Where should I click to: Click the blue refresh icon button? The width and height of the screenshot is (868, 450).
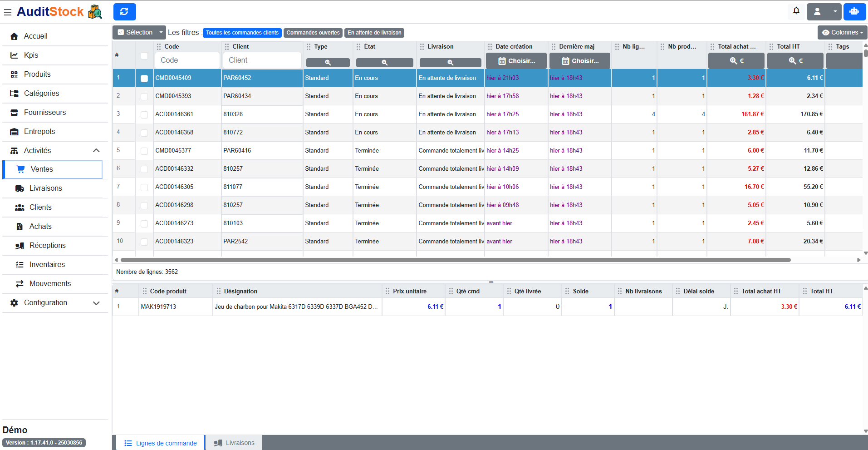124,12
